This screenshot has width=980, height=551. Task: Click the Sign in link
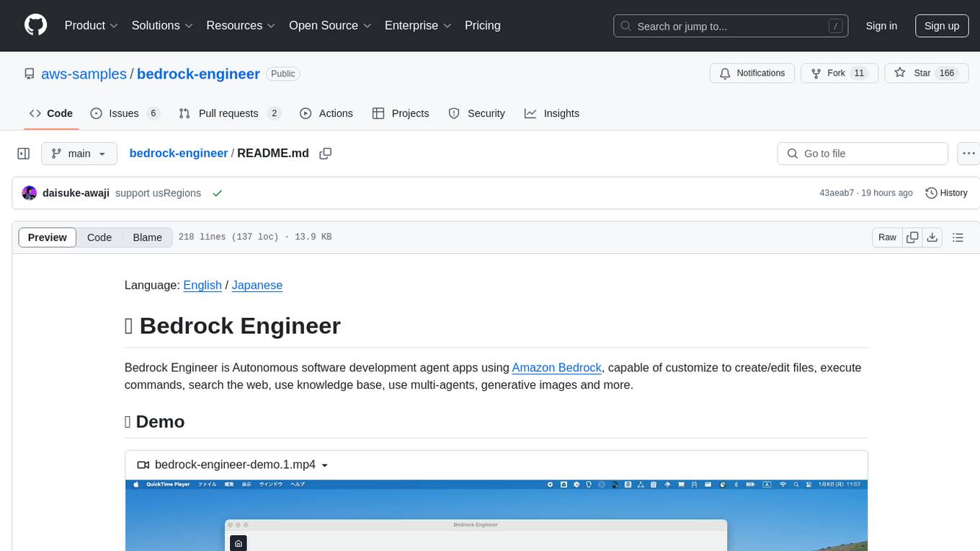881,26
